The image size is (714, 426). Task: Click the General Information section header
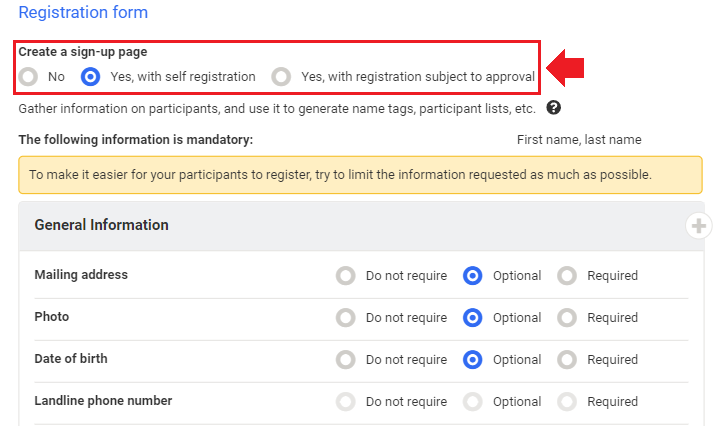pos(101,225)
